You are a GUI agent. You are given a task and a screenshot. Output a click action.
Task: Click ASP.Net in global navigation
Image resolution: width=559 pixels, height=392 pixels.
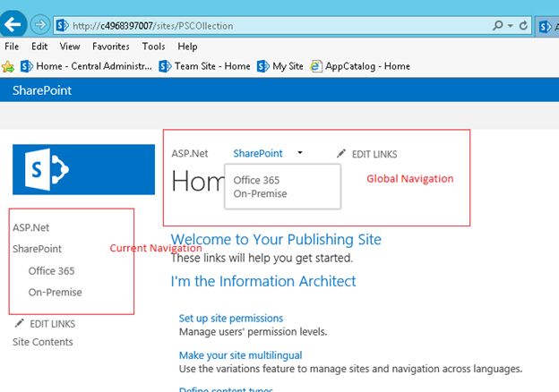pos(190,154)
